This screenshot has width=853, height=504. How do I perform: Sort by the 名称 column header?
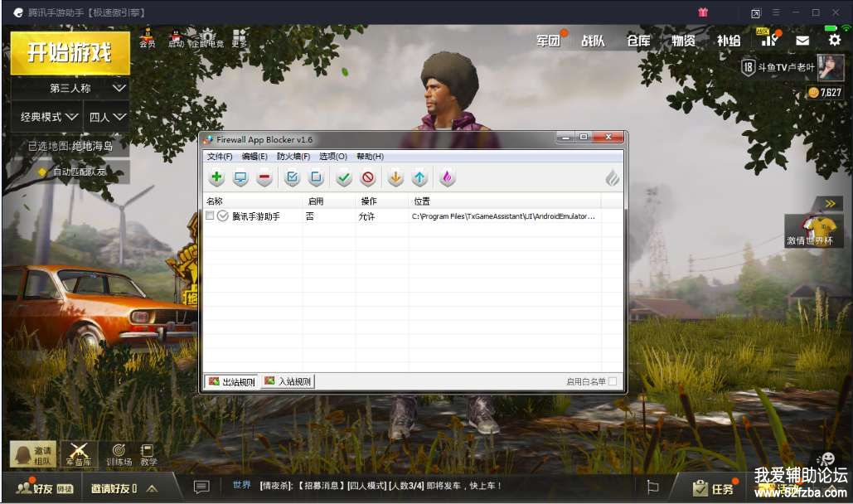253,201
